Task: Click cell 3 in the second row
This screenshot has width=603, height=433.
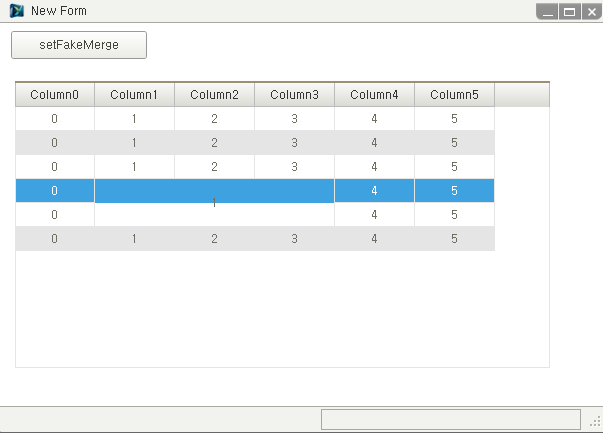Action: click(x=294, y=143)
